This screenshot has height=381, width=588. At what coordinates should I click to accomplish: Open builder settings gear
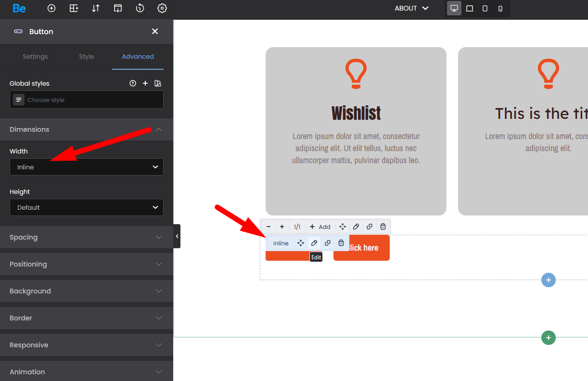click(162, 8)
